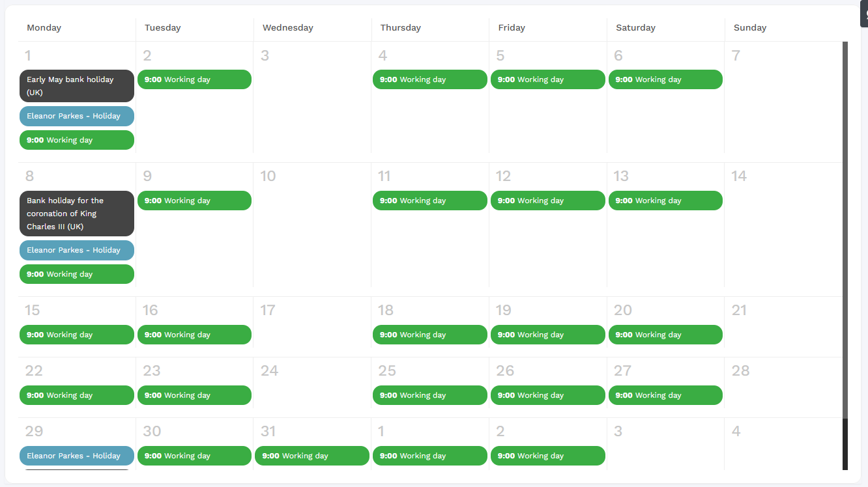
Task: Select the Working day event on Tuesday 2
Action: pos(194,79)
